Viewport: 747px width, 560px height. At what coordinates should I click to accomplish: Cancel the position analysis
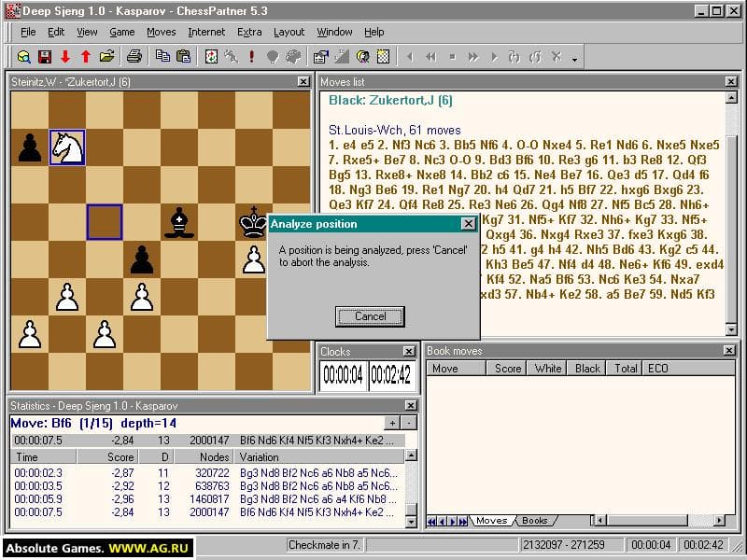click(370, 316)
